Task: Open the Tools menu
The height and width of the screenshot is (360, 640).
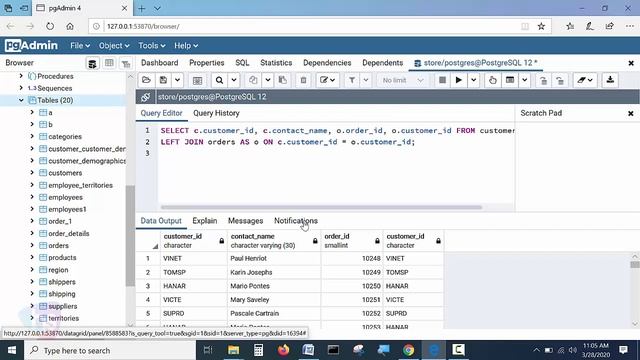Action: (151, 46)
